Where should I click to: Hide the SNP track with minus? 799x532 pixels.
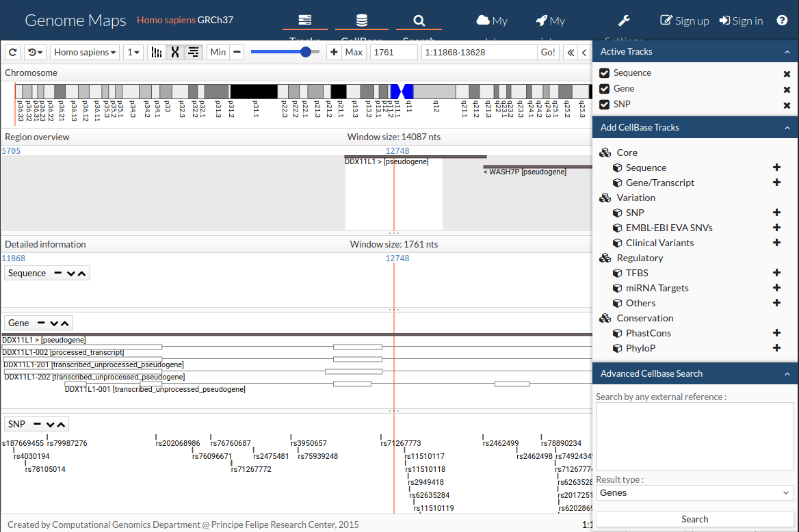click(37, 424)
